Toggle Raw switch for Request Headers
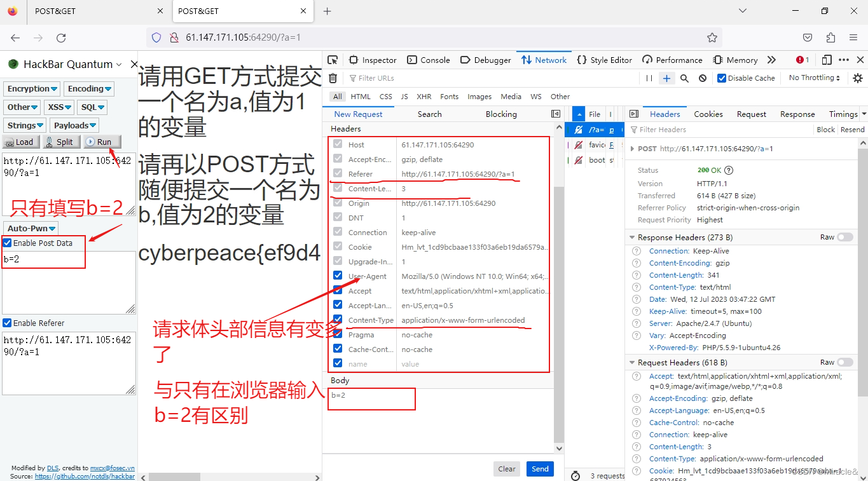Viewport: 868px width, 481px height. [845, 362]
